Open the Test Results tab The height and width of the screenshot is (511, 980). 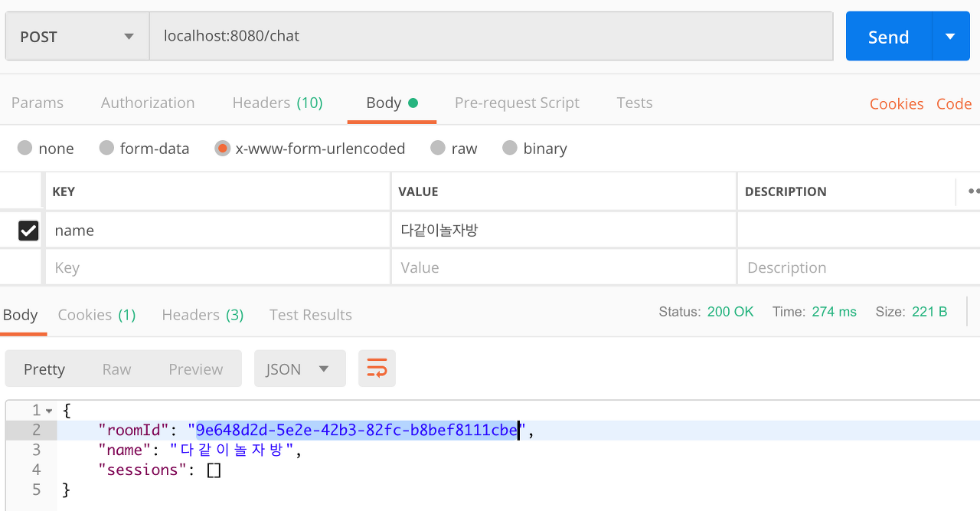pyautogui.click(x=311, y=315)
